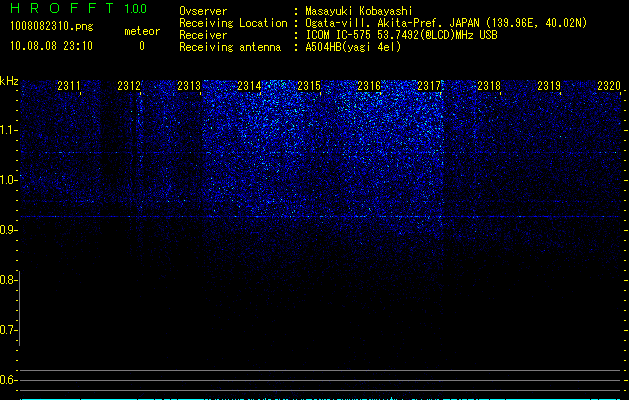Click the 2319 time marker
629x400 pixels.
(549, 85)
